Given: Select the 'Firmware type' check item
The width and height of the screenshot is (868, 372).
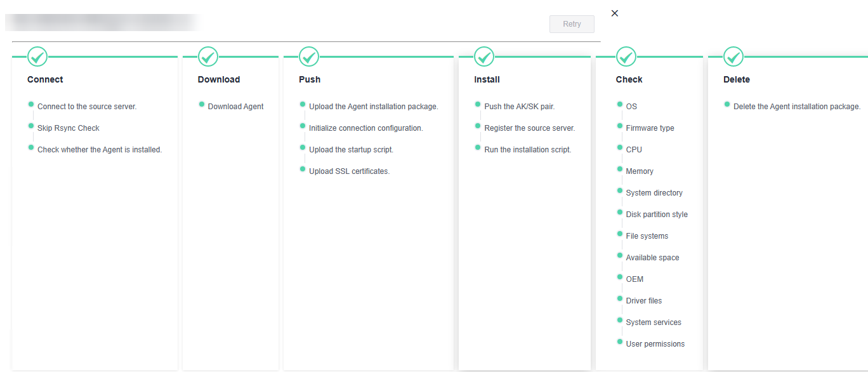Looking at the screenshot, I should pos(650,128).
